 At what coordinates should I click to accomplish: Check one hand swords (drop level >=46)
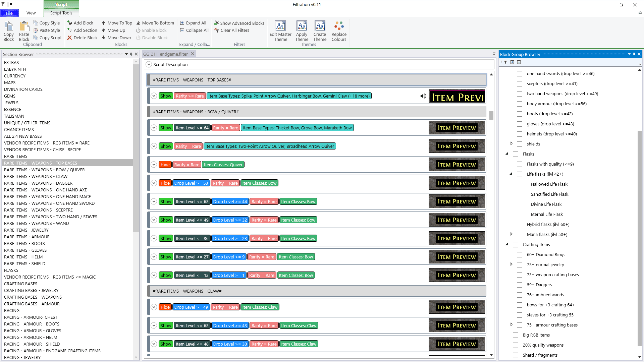tap(520, 74)
